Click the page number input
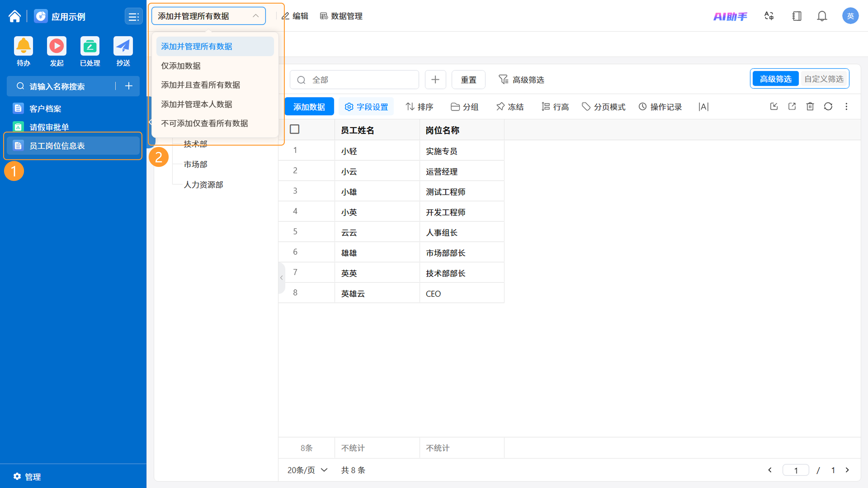The height and width of the screenshot is (488, 868). click(796, 470)
